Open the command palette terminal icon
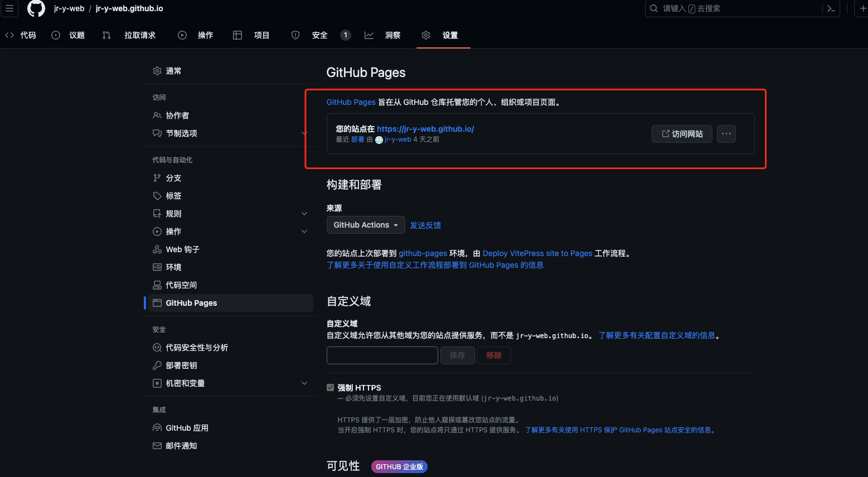 [831, 8]
